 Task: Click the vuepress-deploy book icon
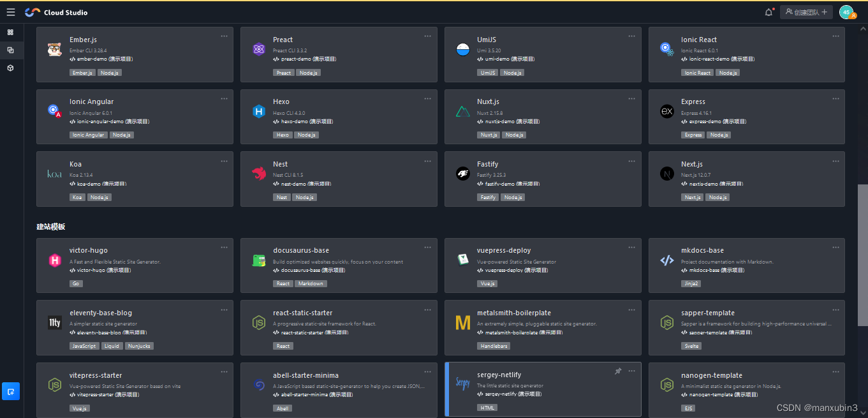462,260
